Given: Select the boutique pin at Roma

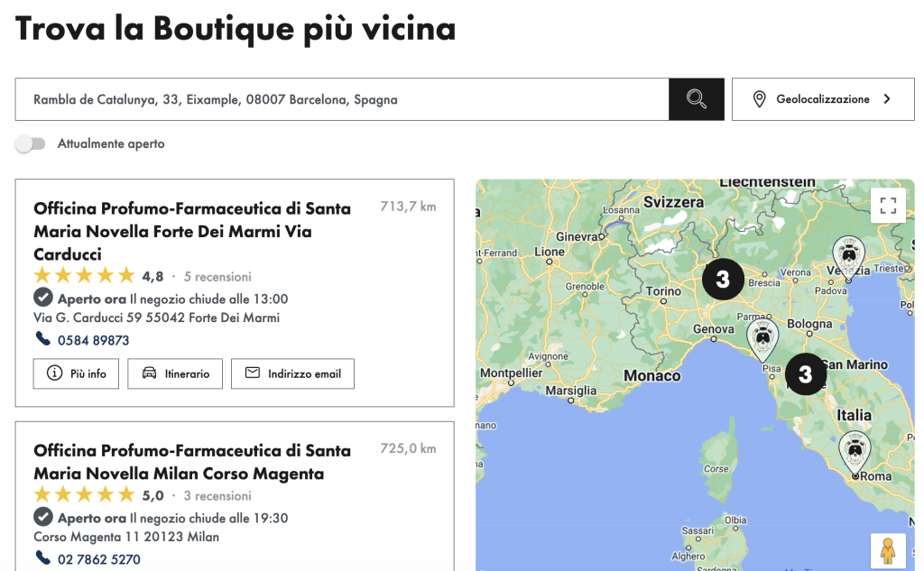Looking at the screenshot, I should coord(855,454).
